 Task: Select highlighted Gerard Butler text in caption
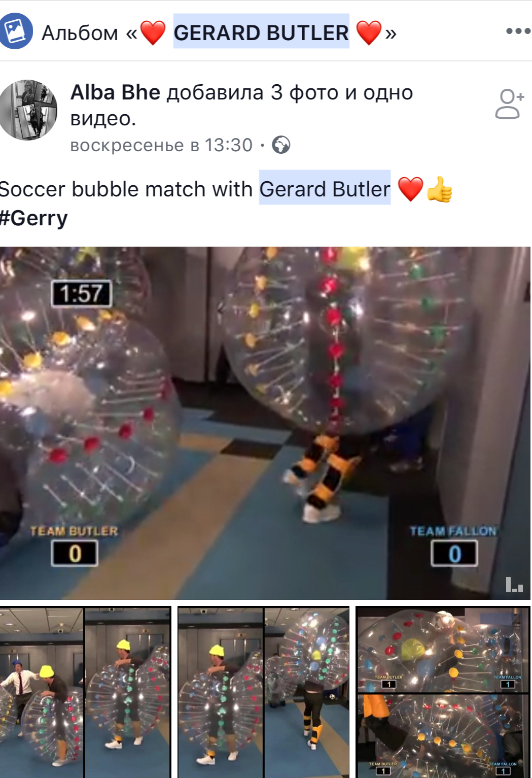[x=325, y=189]
